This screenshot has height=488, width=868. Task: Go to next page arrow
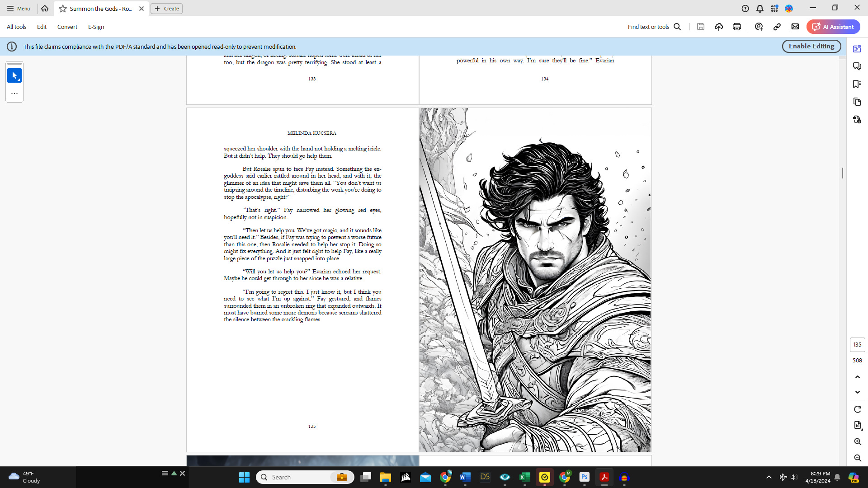click(x=858, y=392)
